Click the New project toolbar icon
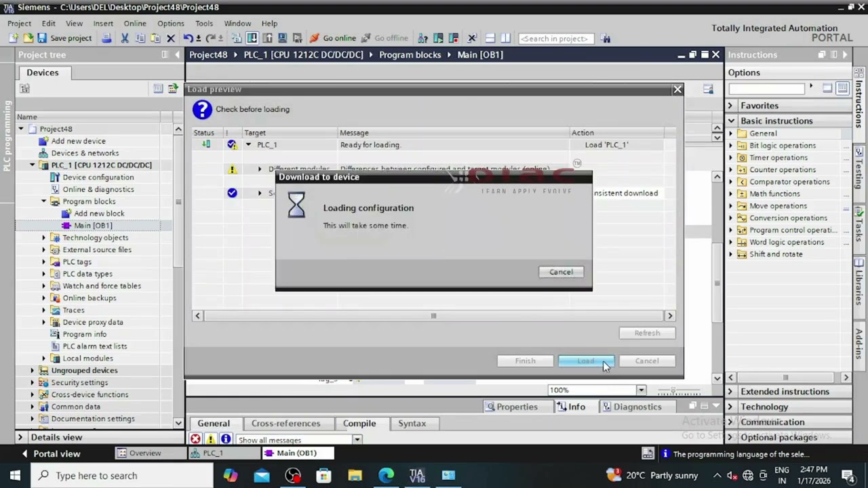868x488 pixels. click(x=14, y=38)
